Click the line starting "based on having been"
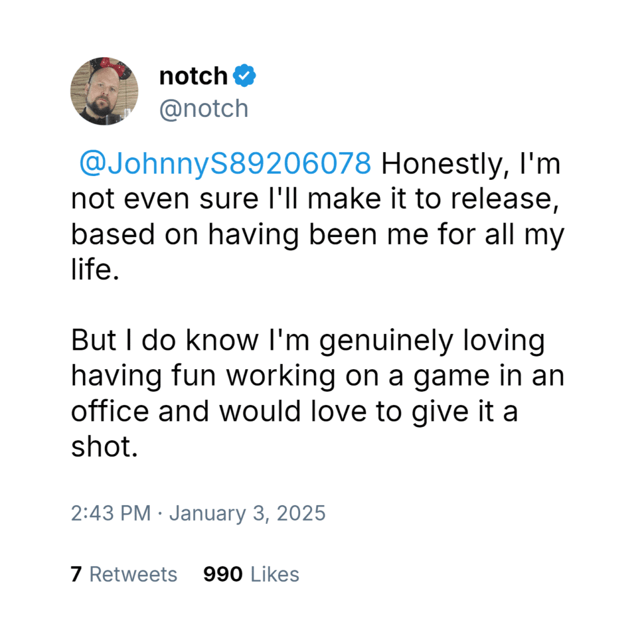 317,235
